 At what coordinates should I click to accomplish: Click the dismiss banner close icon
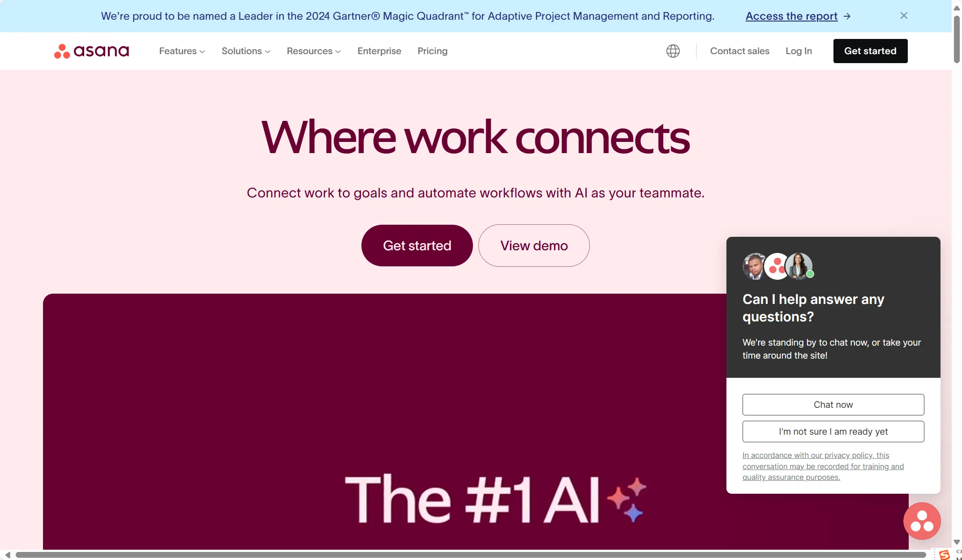pyautogui.click(x=904, y=15)
